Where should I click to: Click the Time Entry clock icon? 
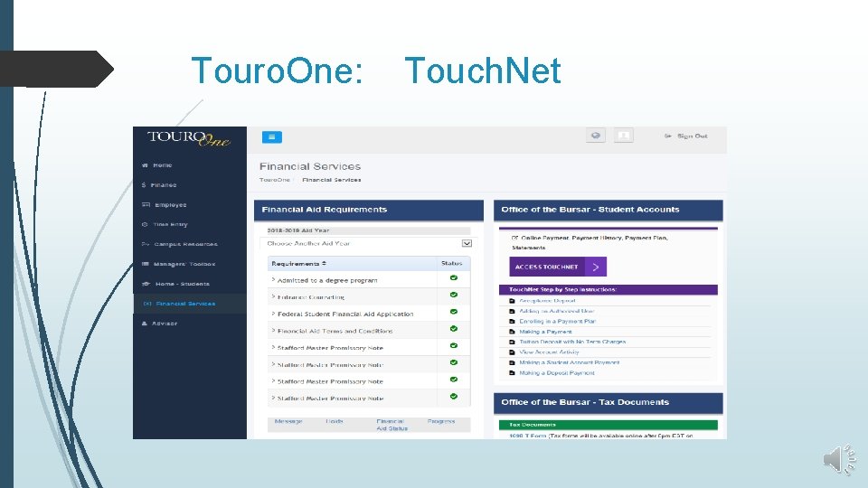point(145,225)
